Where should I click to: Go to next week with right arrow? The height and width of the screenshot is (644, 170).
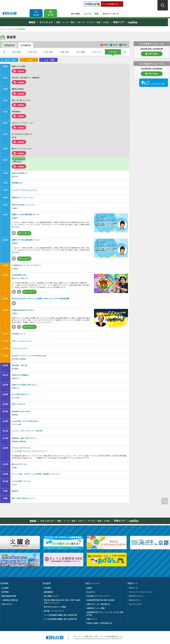point(125,52)
